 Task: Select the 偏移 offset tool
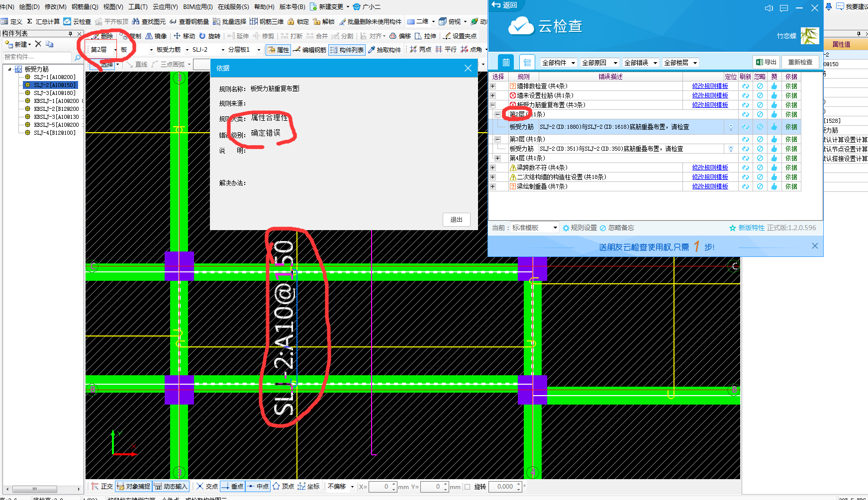tap(400, 36)
